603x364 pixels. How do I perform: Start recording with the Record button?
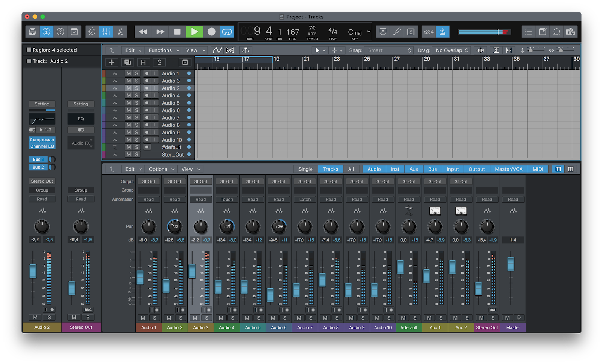pos(211,32)
